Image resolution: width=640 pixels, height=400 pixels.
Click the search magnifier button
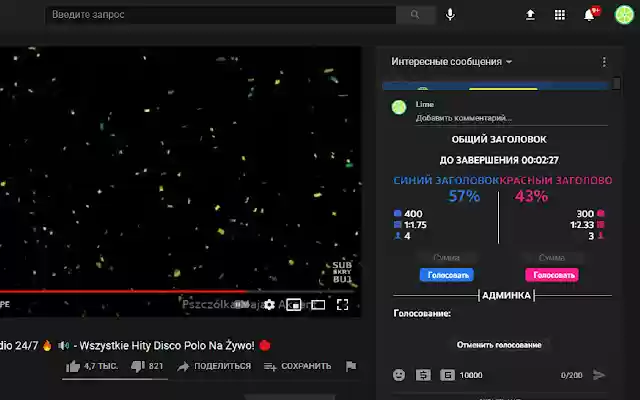click(x=416, y=15)
